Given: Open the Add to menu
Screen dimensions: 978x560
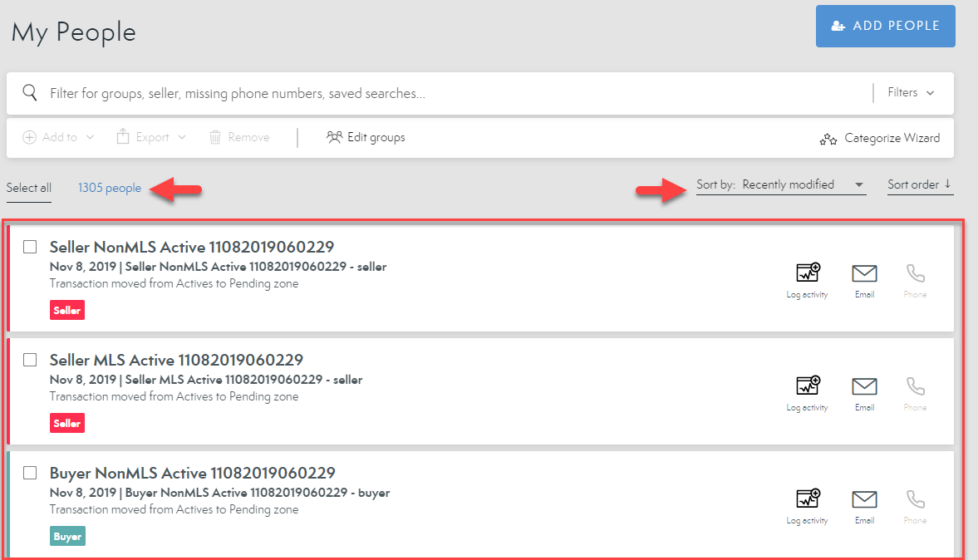Looking at the screenshot, I should 58,137.
